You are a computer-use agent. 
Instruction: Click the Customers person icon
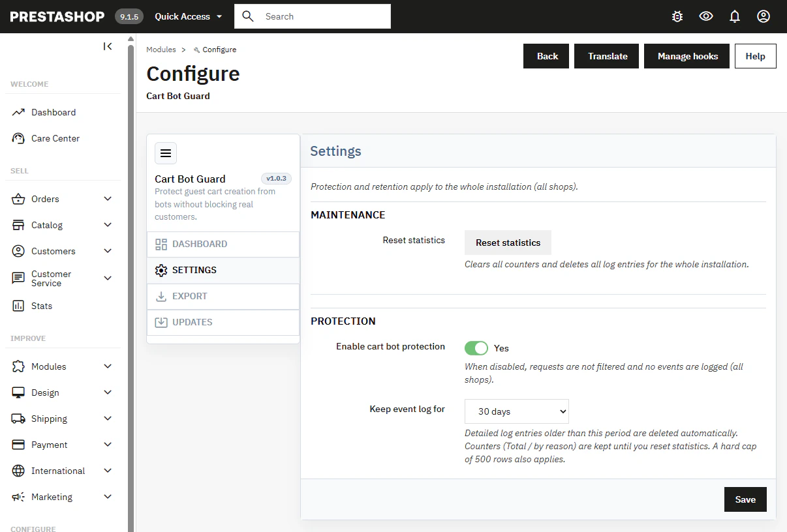click(x=18, y=251)
